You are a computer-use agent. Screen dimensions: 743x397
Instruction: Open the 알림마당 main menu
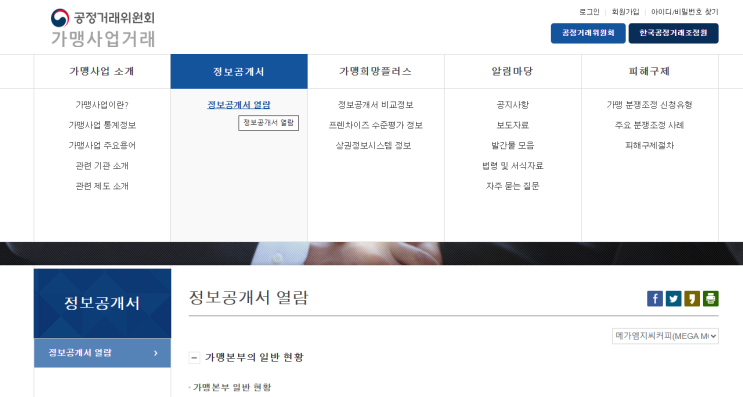pos(513,72)
